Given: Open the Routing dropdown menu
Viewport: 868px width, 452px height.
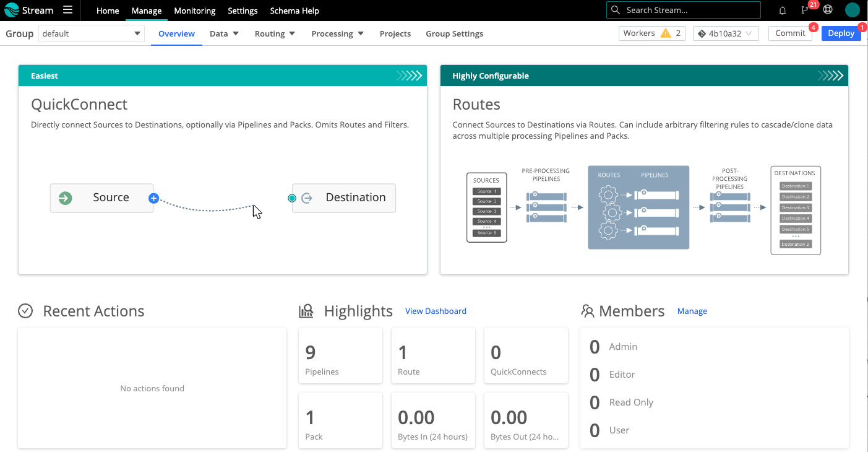Looking at the screenshot, I should (x=275, y=33).
